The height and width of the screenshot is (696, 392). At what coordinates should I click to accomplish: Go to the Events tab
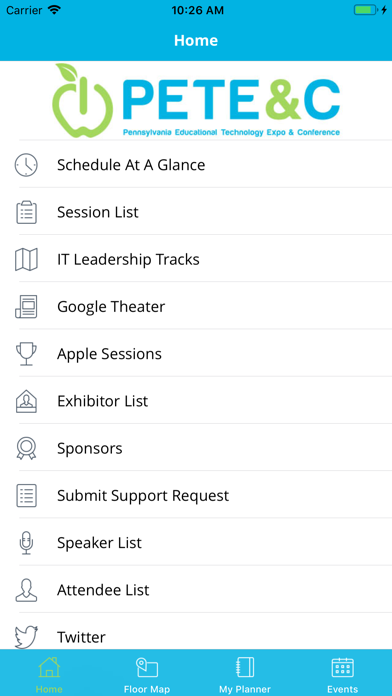(342, 674)
